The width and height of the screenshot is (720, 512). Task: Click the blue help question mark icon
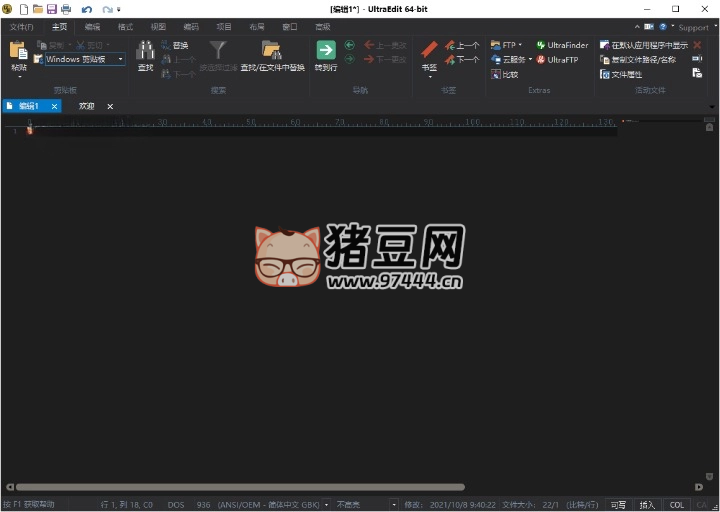coord(663,27)
